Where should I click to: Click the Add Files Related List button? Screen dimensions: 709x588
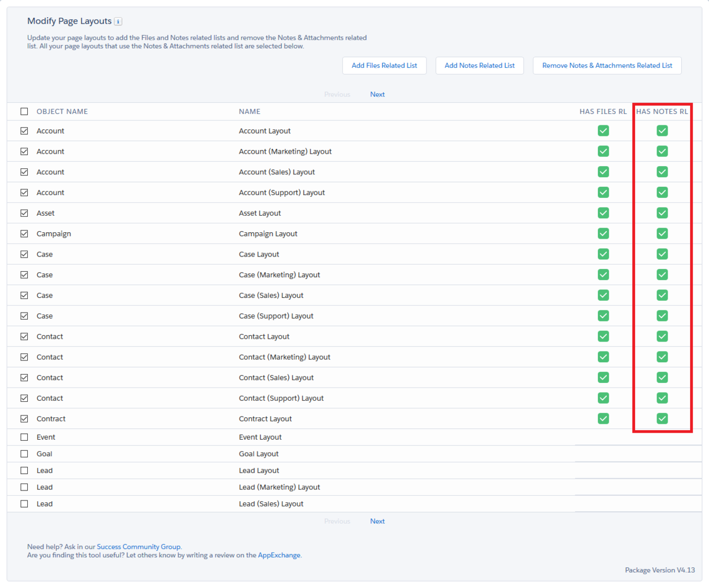pyautogui.click(x=385, y=66)
